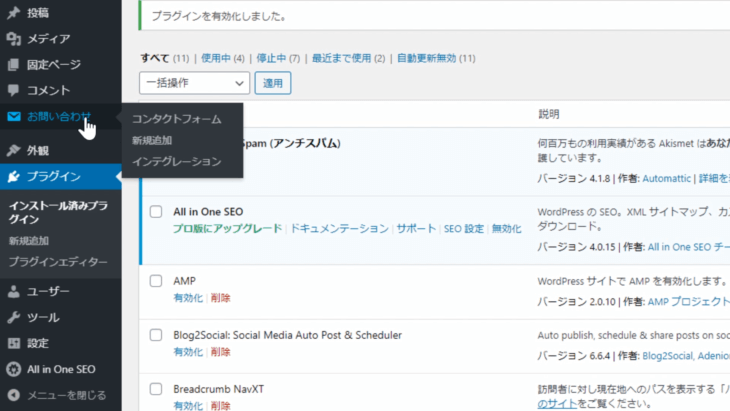The height and width of the screenshot is (411, 730).
Task: Select 新規追加 in the お問い合わせ flyout
Action: click(x=152, y=140)
